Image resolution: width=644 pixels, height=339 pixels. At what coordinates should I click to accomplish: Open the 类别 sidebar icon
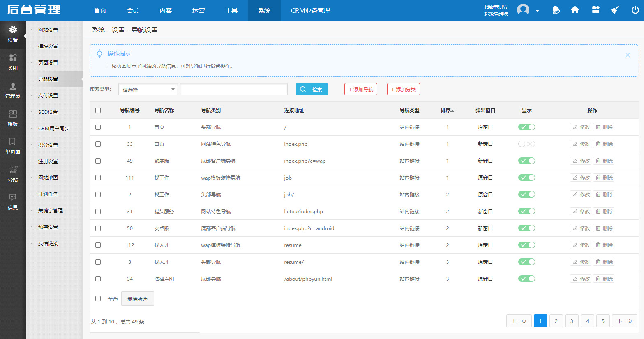(13, 58)
